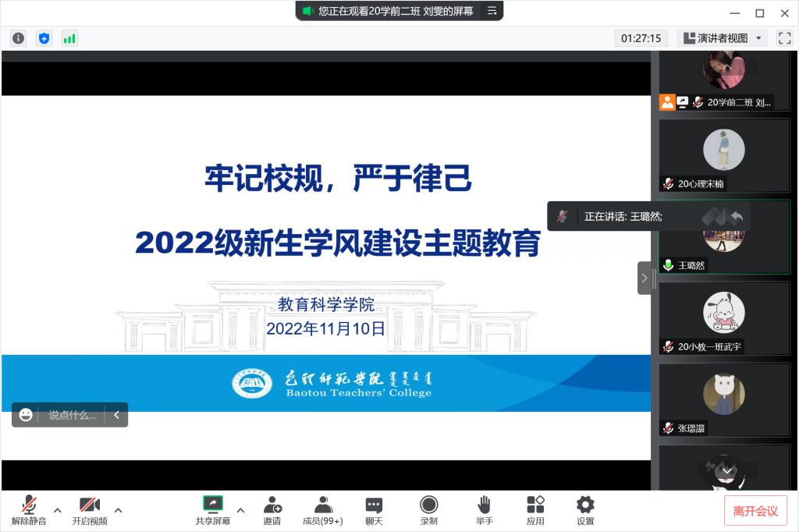Expand audio options arrow beside 解除静音
The image size is (799, 532).
[57, 511]
